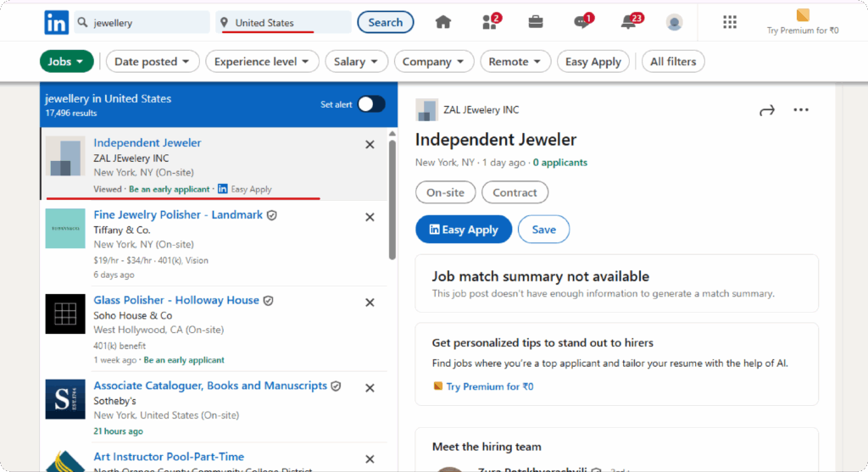This screenshot has width=868, height=472.
Task: Dismiss the Associate Cataloguer listing
Action: [x=370, y=388]
